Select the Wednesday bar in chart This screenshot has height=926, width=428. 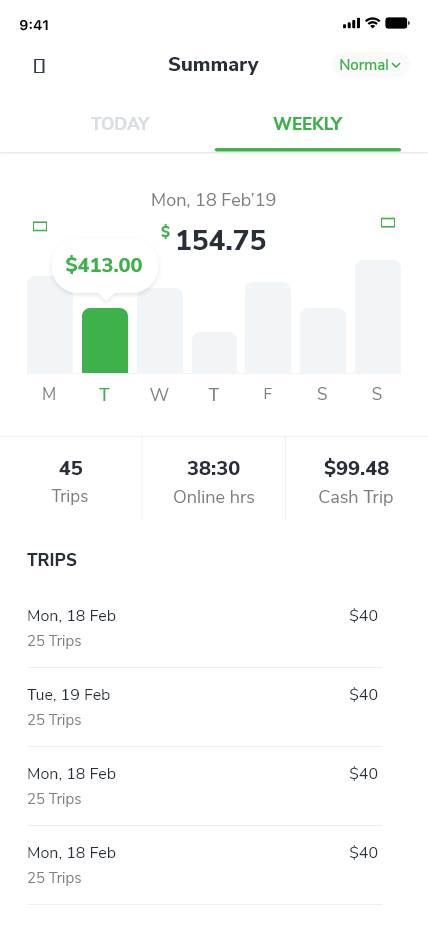[x=159, y=330]
